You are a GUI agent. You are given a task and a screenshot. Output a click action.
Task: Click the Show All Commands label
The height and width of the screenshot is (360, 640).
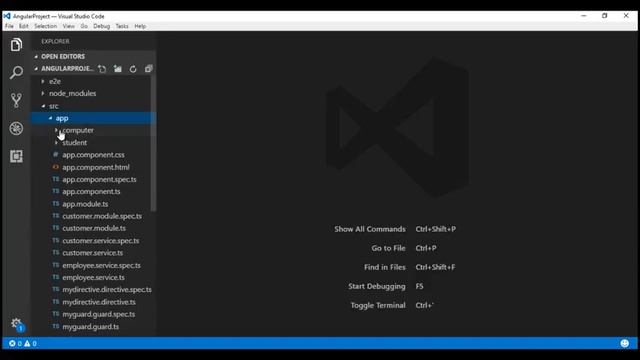coord(370,229)
